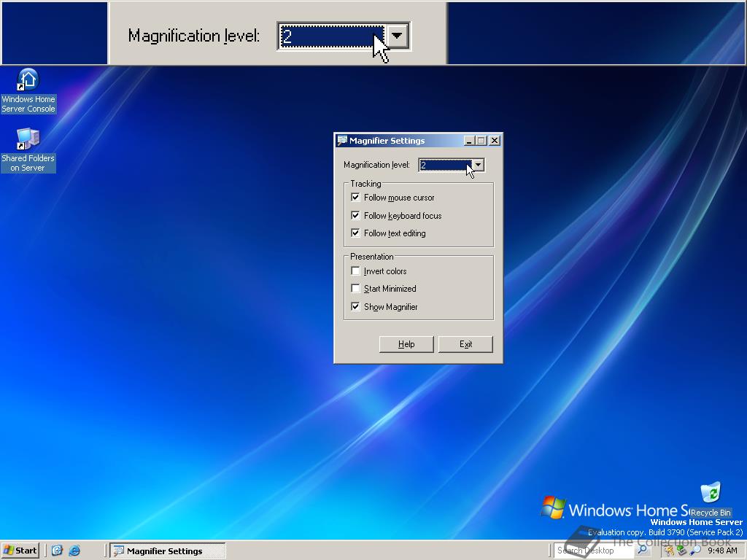Click the Search Desktop input box
This screenshot has width=747, height=560.
[593, 551]
